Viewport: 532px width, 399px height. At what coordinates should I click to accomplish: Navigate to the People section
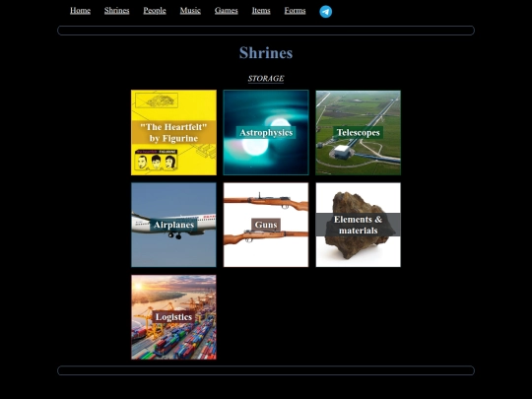(155, 11)
